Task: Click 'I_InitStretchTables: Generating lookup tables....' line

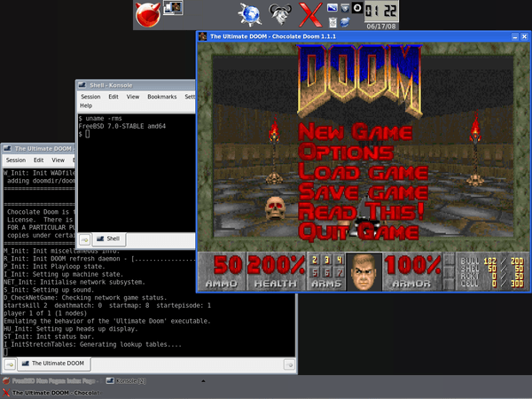Action: 92,344
